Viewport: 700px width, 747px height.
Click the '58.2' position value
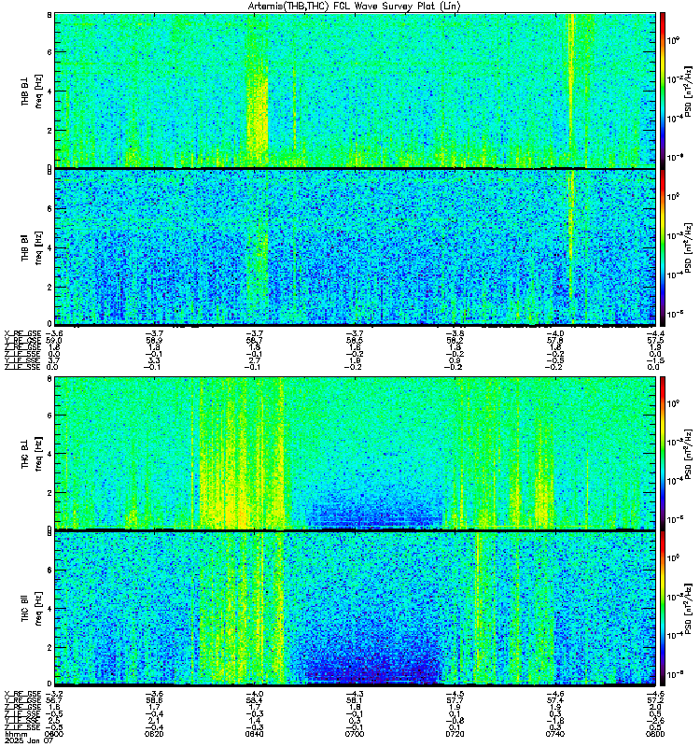[x=455, y=340]
